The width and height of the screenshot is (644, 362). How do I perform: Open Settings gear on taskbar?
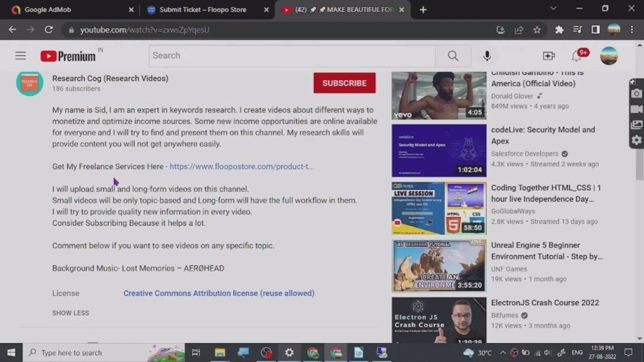point(289,352)
